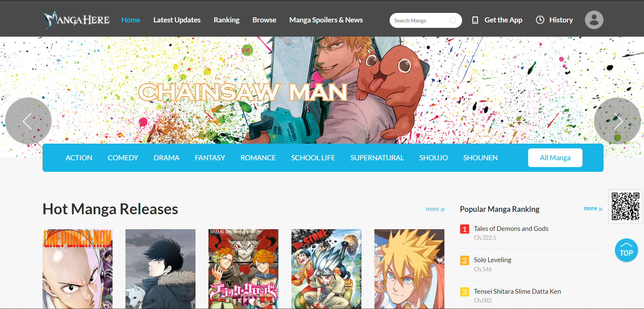Click the Hot Manga Releases heading
This screenshot has height=309, width=644.
coord(110,209)
